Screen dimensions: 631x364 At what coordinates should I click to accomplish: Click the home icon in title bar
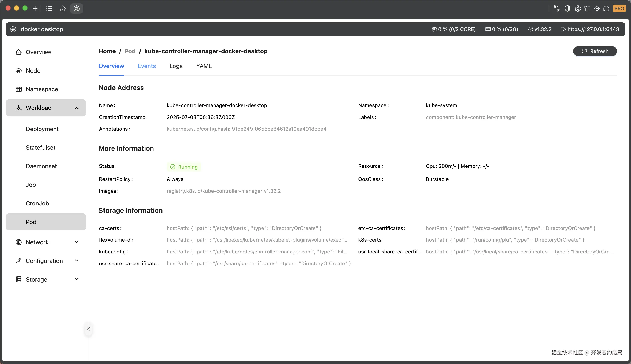tap(63, 8)
